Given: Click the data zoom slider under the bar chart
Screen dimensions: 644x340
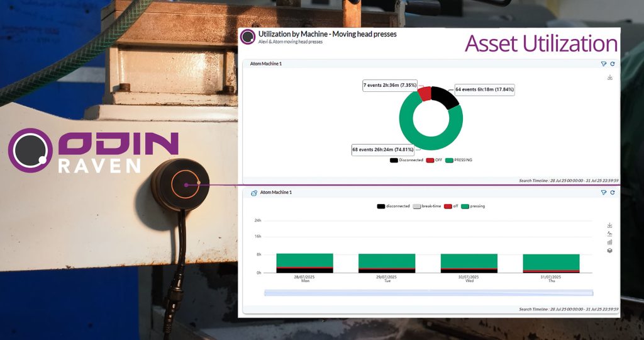Looking at the screenshot, I should click(x=428, y=292).
